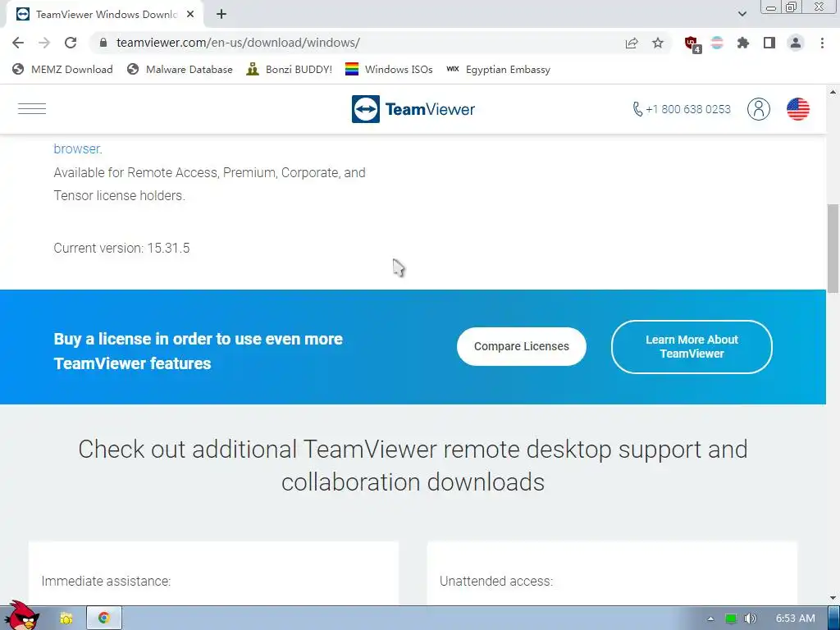Open the Malware Database bookmark
The width and height of the screenshot is (840, 630).
tap(180, 69)
